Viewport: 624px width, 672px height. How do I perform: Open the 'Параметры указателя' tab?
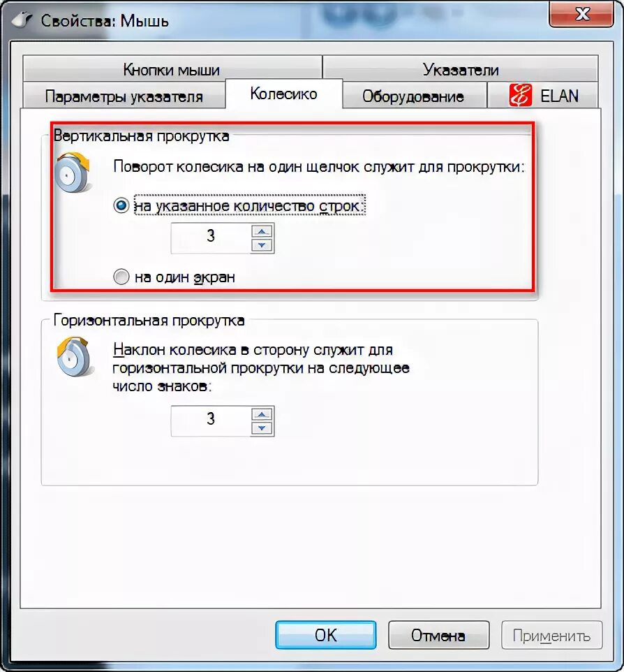(124, 96)
